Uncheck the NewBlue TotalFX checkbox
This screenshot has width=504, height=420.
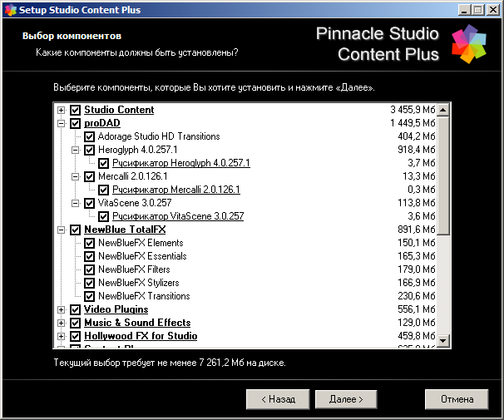[x=75, y=230]
